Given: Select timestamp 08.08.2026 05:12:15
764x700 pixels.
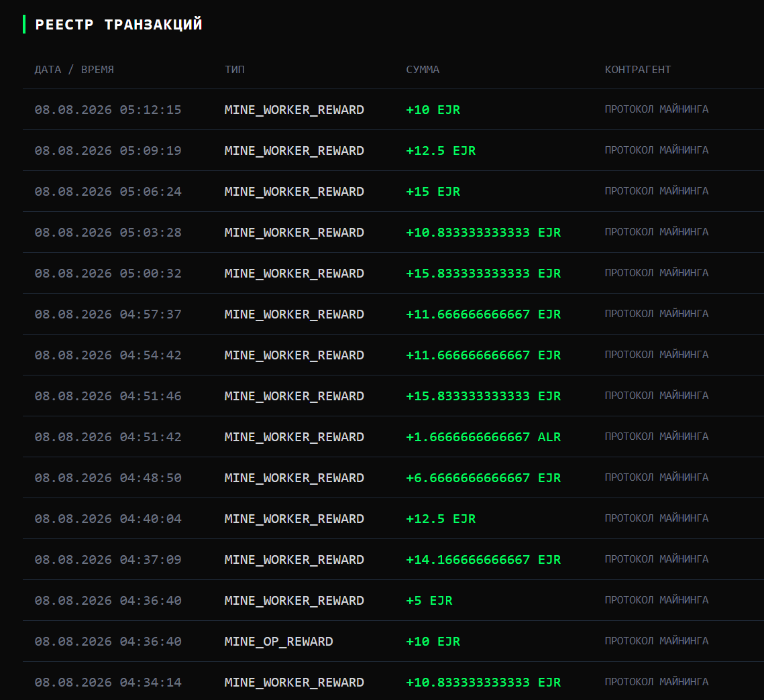Looking at the screenshot, I should coord(108,109).
